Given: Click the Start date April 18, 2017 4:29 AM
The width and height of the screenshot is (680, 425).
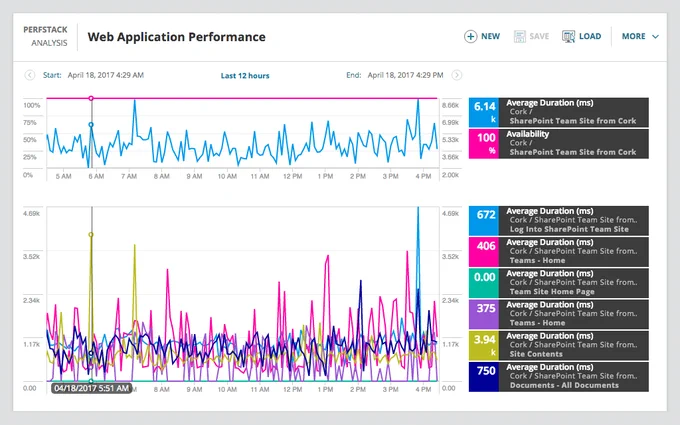Looking at the screenshot, I should pos(105,75).
